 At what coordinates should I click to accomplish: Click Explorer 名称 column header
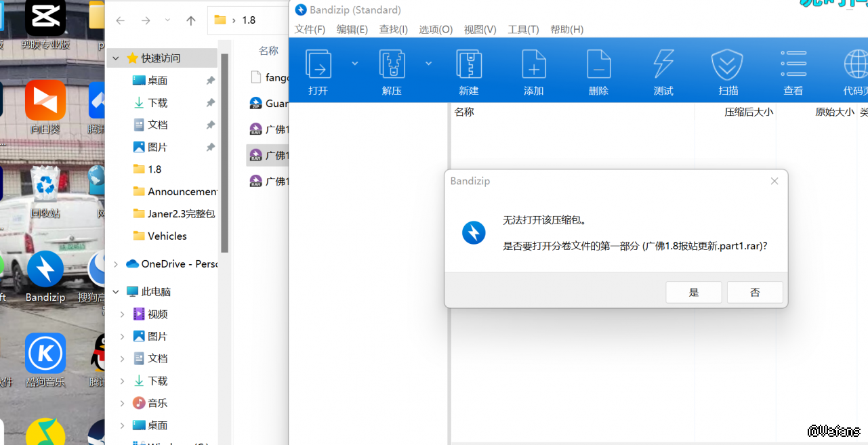[269, 51]
